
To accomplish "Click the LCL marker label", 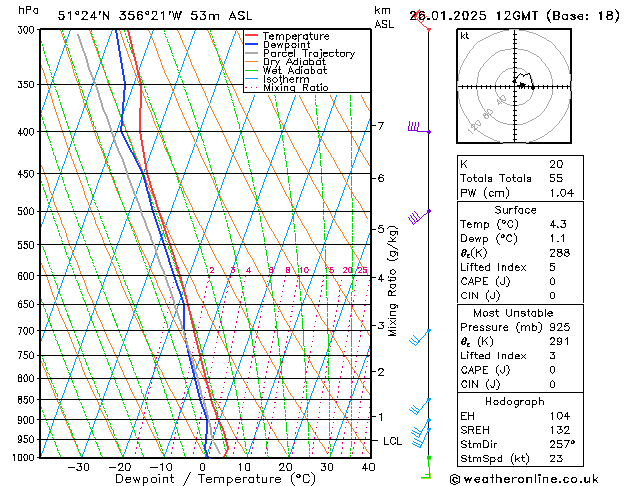I will [x=393, y=441].
